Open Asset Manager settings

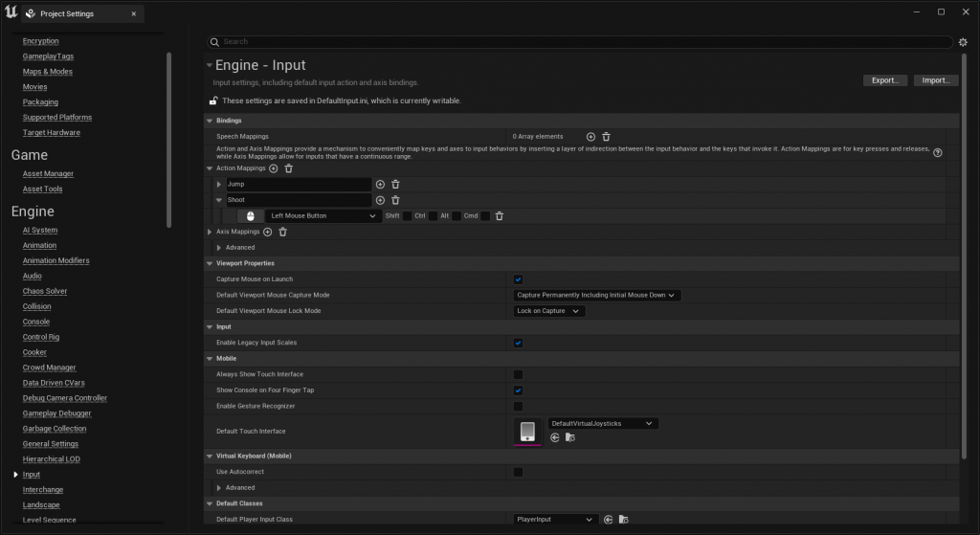(48, 174)
